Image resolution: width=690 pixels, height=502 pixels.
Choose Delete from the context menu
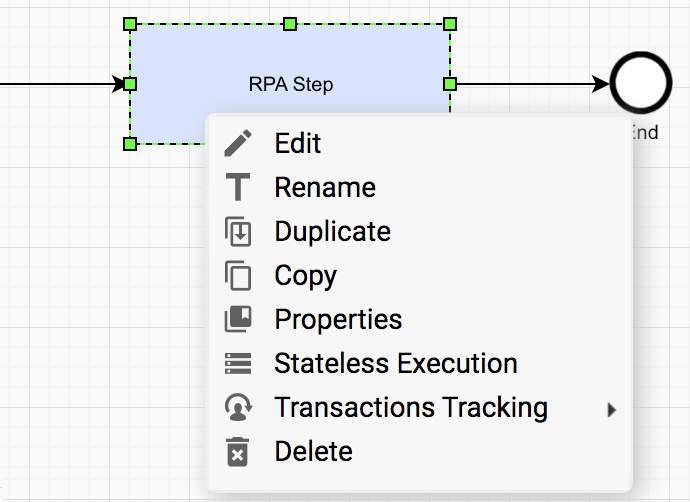click(419, 451)
